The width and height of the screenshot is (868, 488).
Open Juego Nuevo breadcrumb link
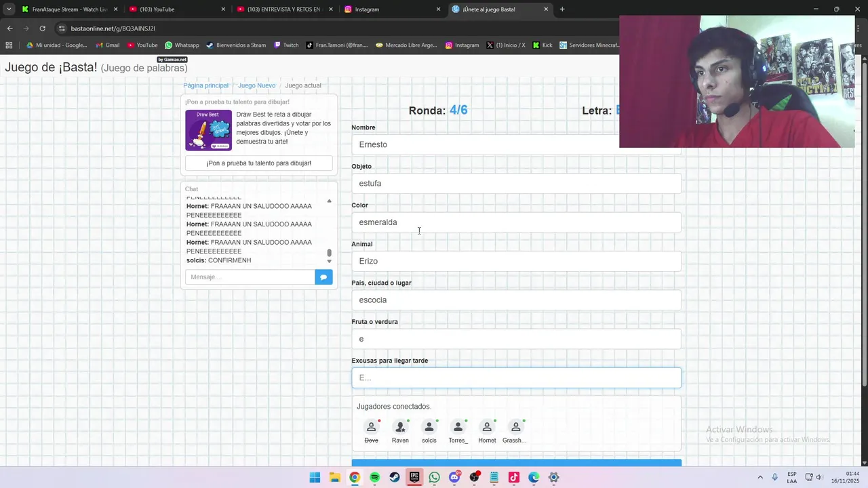(x=256, y=85)
